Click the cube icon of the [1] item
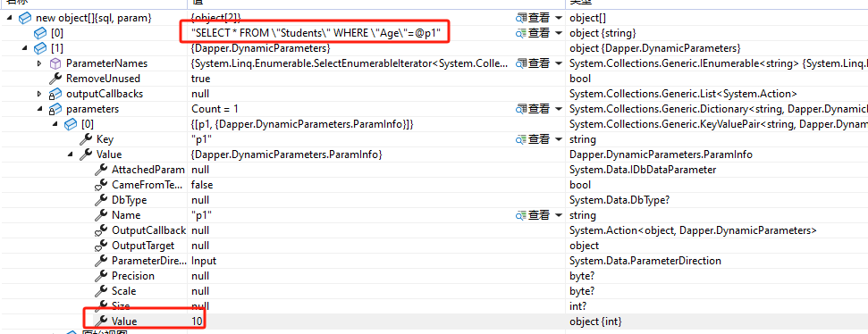Screen dimensions: 868x334 point(40,48)
